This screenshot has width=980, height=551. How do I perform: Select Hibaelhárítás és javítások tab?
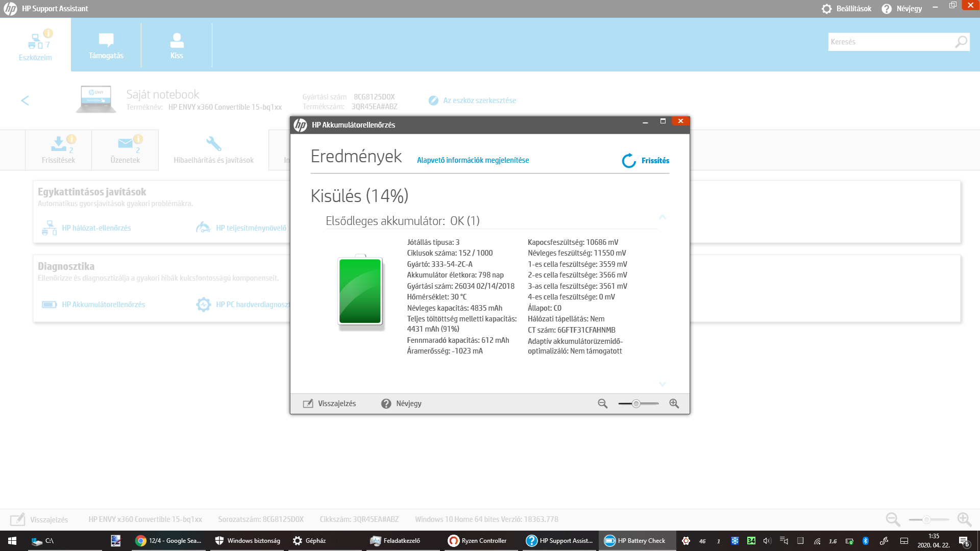click(213, 149)
